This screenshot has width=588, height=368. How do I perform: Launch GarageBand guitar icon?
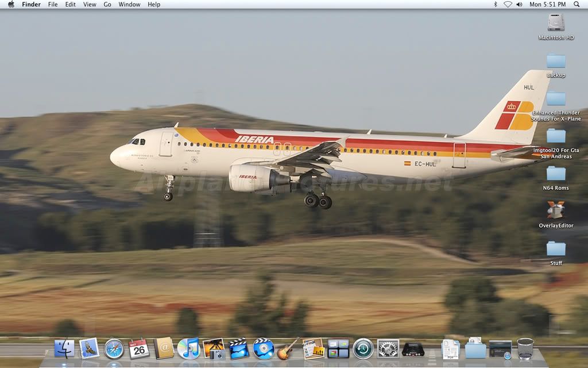coord(288,348)
